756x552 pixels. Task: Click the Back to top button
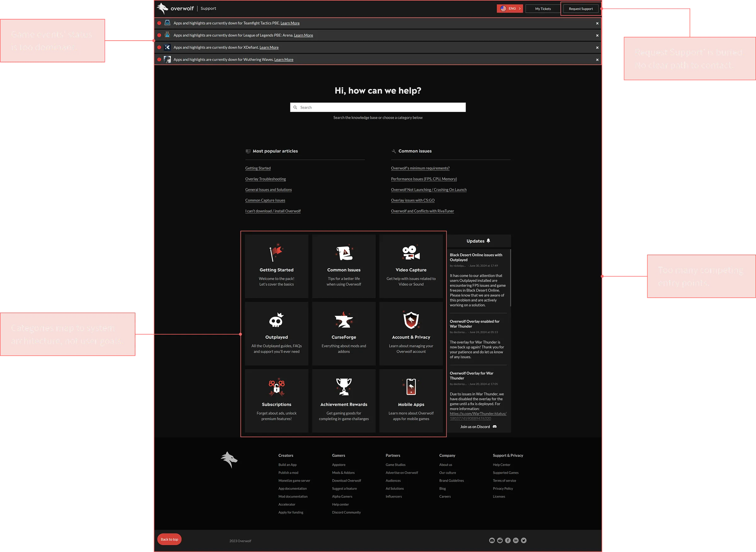click(x=169, y=539)
